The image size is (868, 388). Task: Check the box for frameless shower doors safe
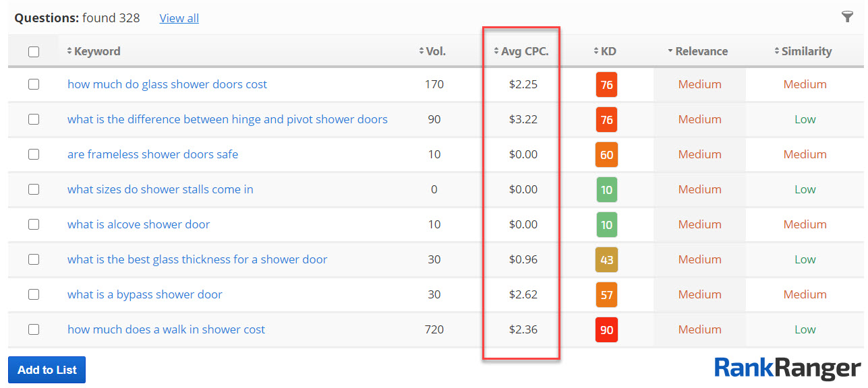34,154
